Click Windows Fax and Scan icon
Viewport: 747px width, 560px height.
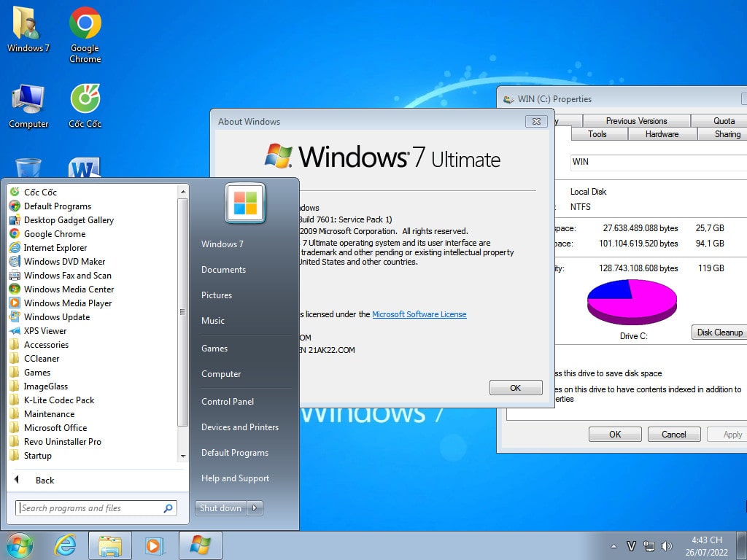(15, 275)
